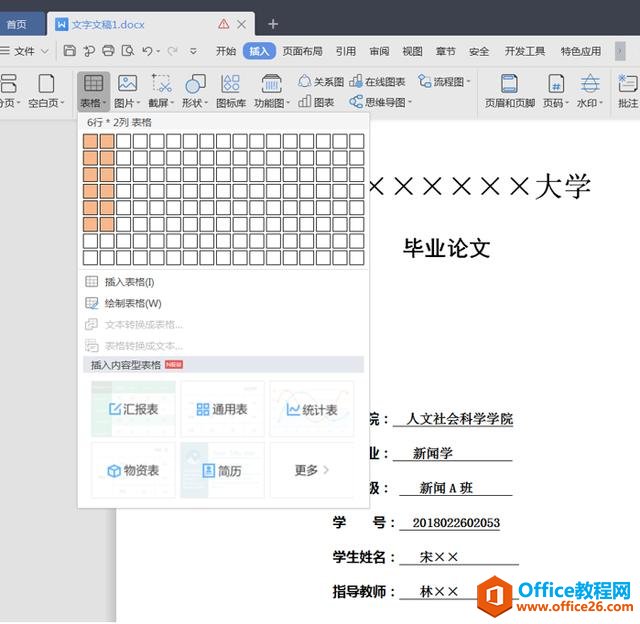Insert a 水印 watermark via its icon

tap(590, 84)
